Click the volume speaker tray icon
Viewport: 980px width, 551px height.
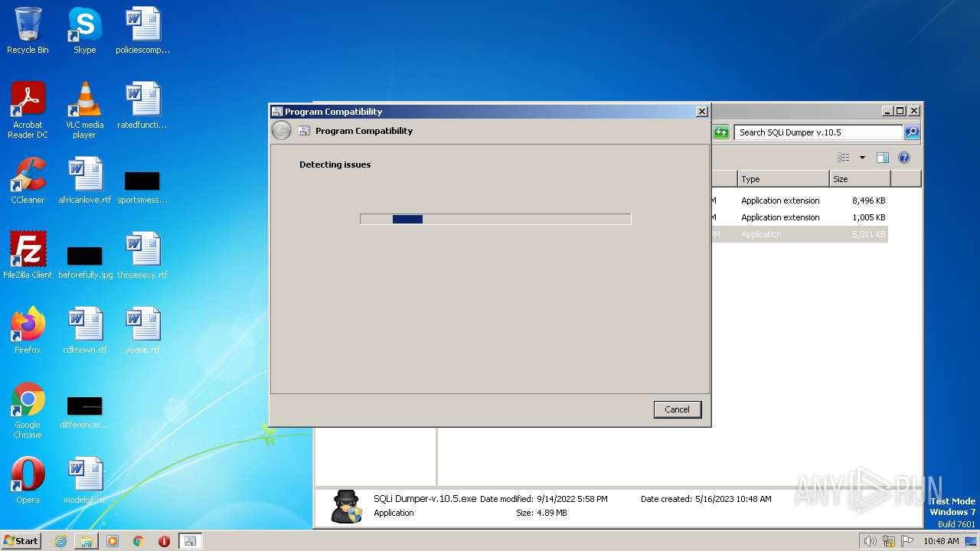pyautogui.click(x=870, y=541)
